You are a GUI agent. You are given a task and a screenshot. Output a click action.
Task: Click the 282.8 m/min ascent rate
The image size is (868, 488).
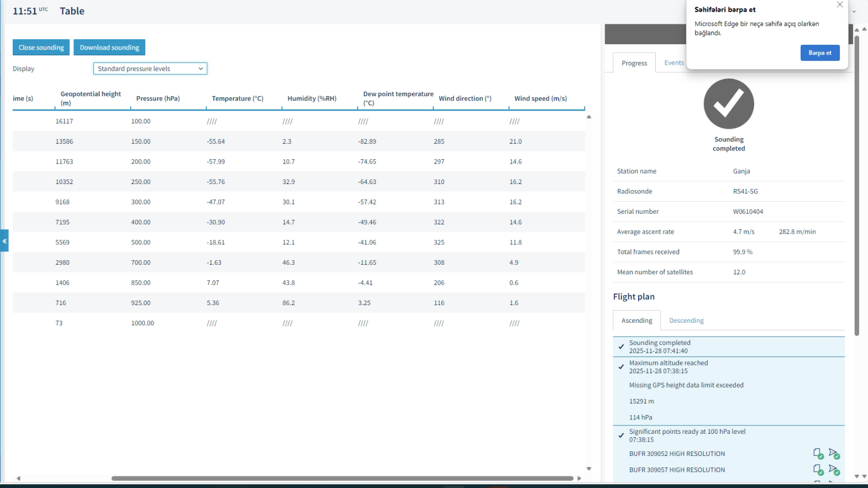click(x=797, y=232)
